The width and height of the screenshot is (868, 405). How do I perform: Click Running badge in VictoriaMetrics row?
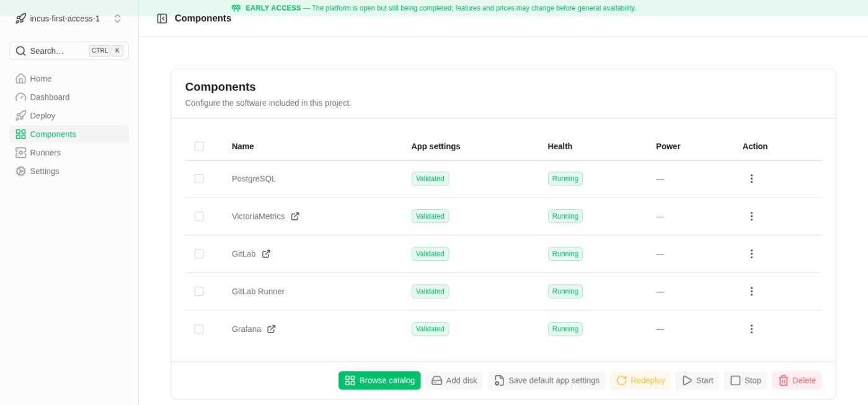point(565,216)
